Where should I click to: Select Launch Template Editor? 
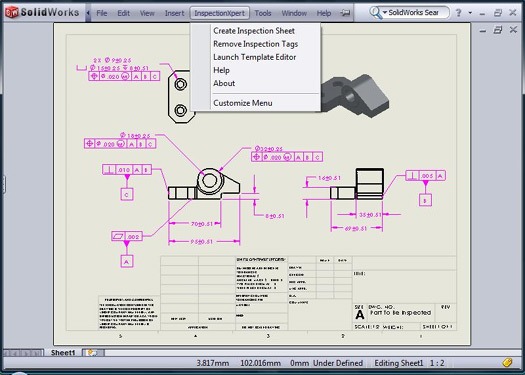pyautogui.click(x=254, y=57)
